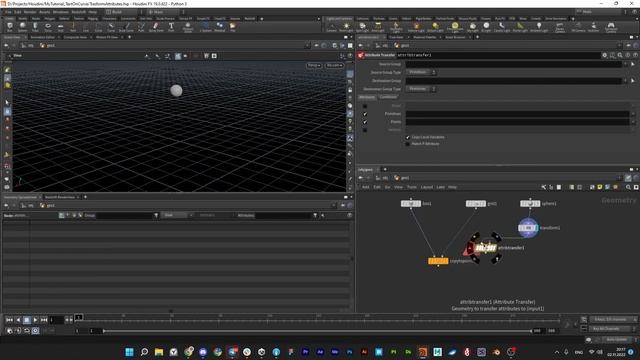Open the Windows Start button
Image resolution: width=640 pixels, height=360 pixels.
tap(129, 352)
